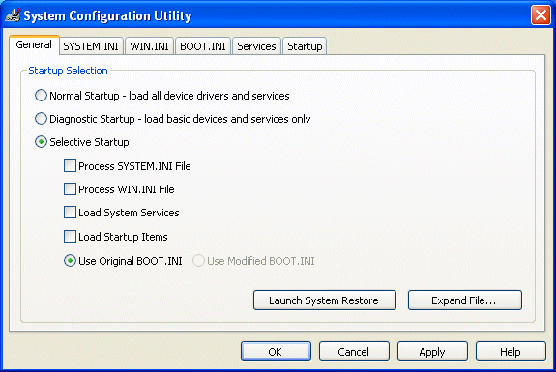The image size is (556, 372).
Task: Open the WIN.INI tab
Action: pos(149,46)
